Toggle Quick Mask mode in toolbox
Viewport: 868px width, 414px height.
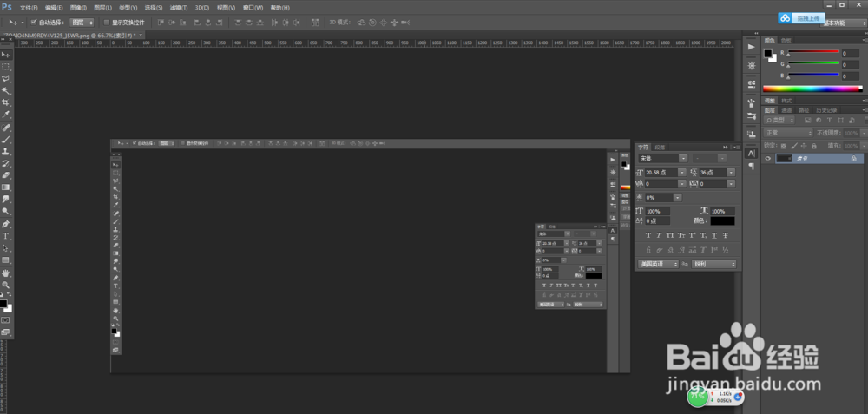5,320
